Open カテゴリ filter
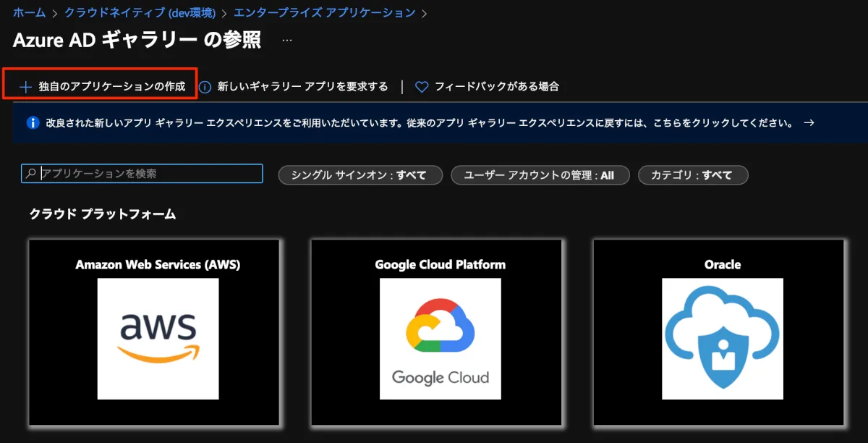The image size is (868, 443). point(693,175)
